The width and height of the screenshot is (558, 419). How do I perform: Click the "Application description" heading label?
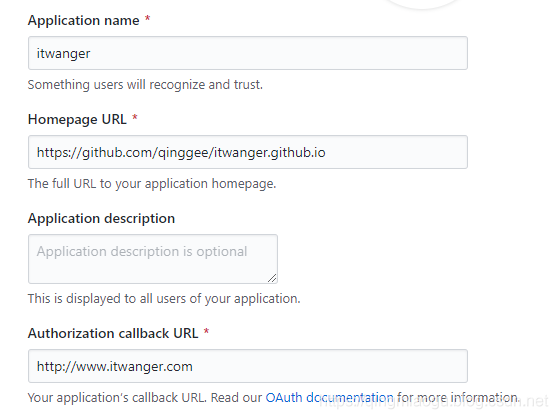[101, 218]
